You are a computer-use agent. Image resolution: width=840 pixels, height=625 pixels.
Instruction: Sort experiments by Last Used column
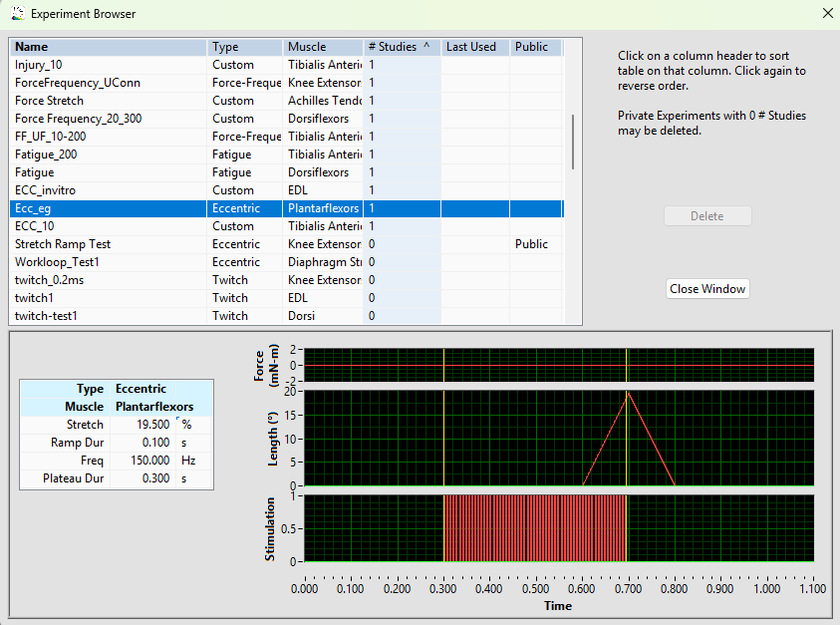(475, 46)
